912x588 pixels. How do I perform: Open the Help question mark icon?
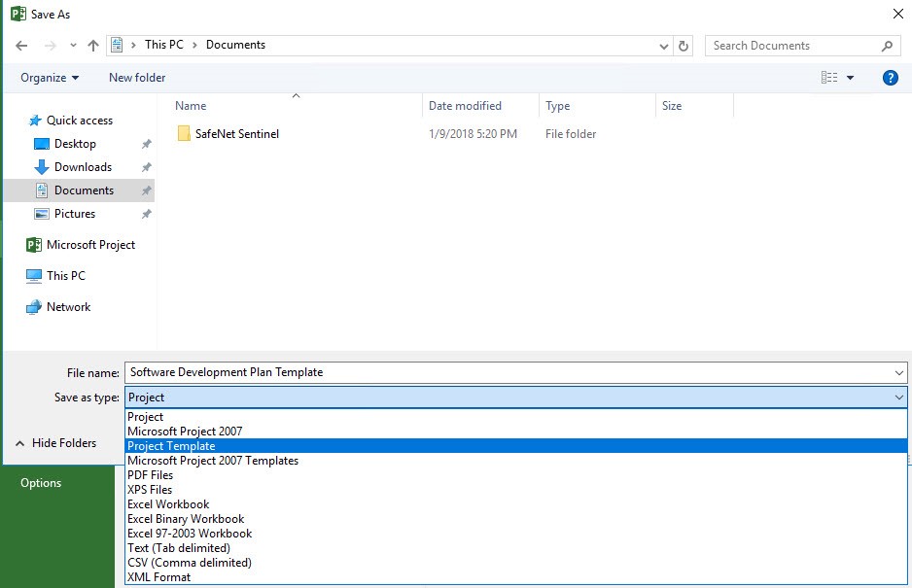890,78
